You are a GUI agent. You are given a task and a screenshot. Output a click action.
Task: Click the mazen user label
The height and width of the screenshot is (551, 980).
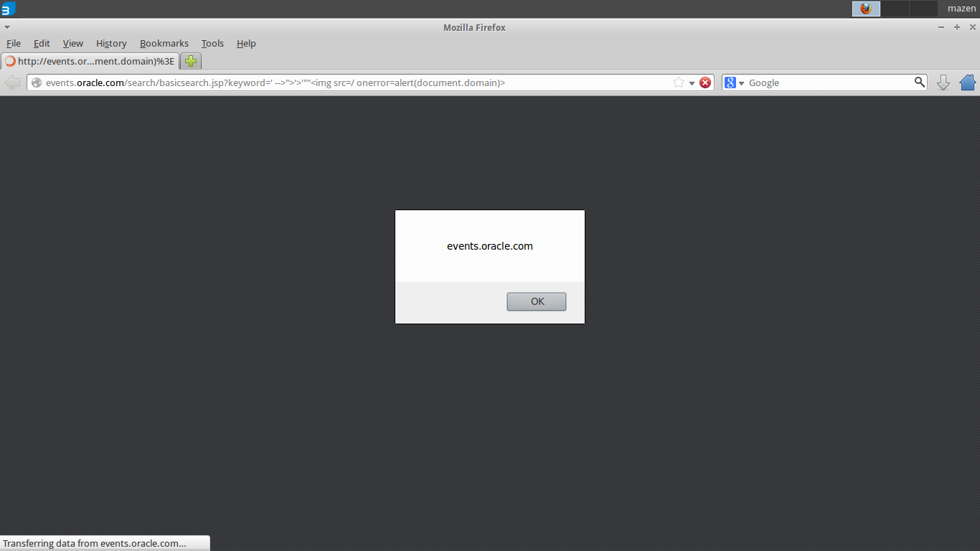pos(961,9)
